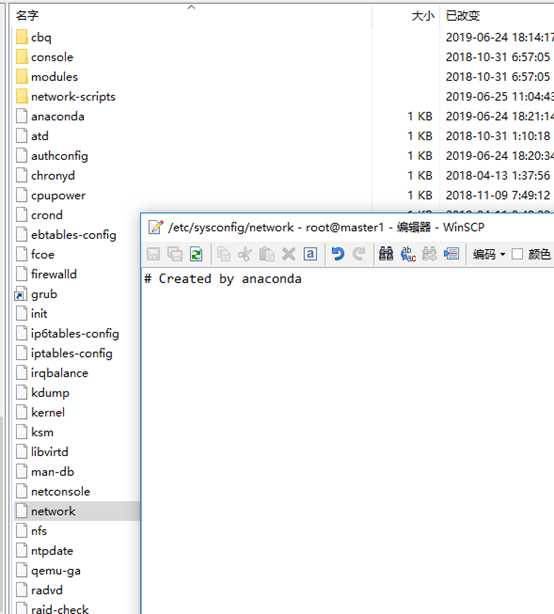Select the nfs file name
Screen dimensions: 554x614
[39, 531]
